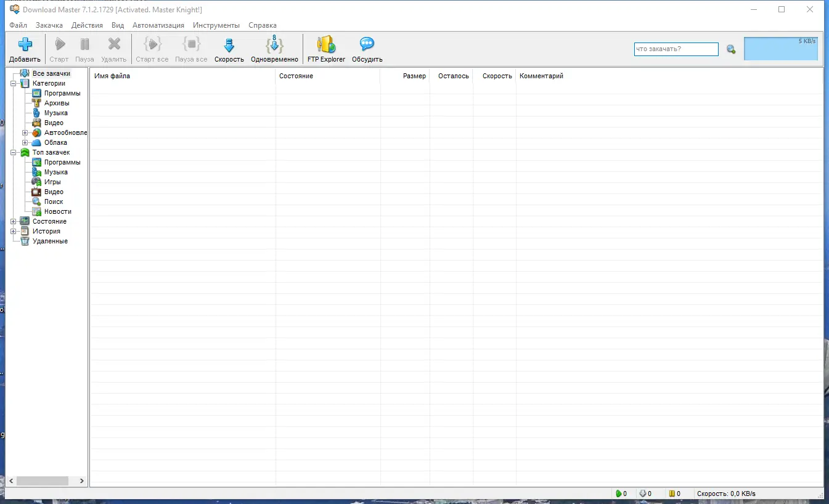
Task: Click the Старт все toolbar icon
Action: click(152, 44)
